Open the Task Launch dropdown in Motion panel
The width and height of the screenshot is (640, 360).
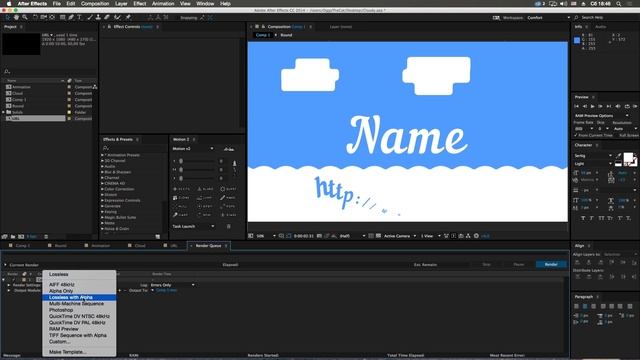click(193, 226)
